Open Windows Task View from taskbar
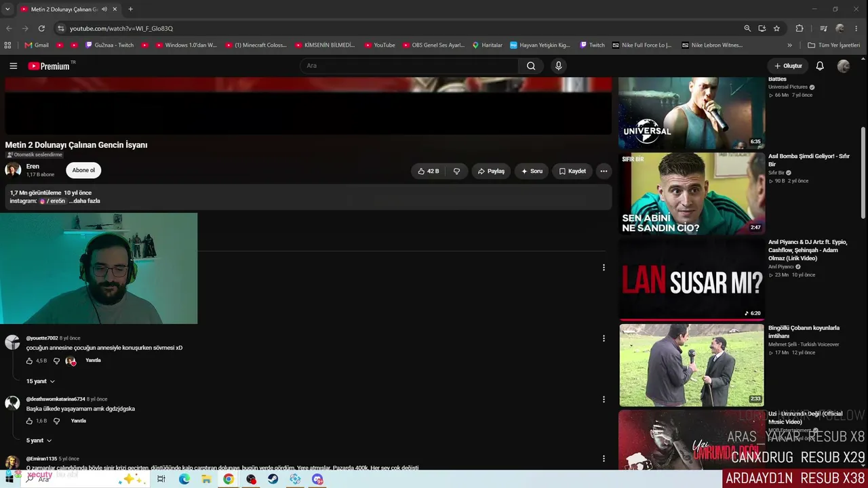Image resolution: width=868 pixels, height=488 pixels. [161, 479]
